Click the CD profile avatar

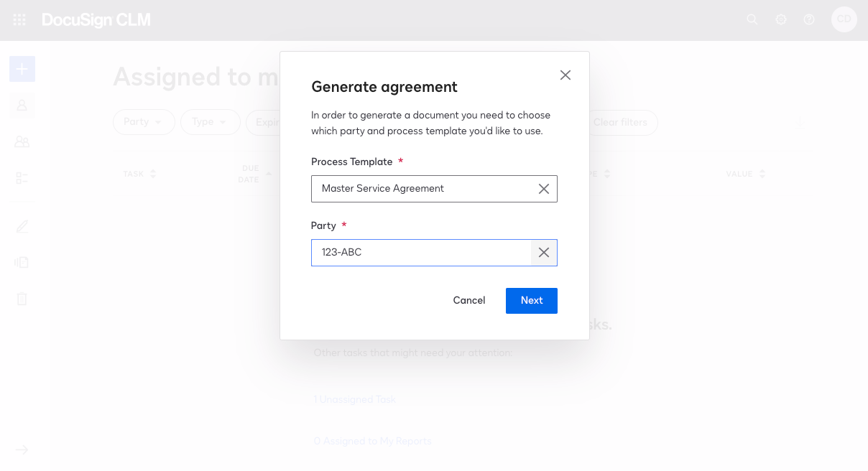tap(844, 19)
